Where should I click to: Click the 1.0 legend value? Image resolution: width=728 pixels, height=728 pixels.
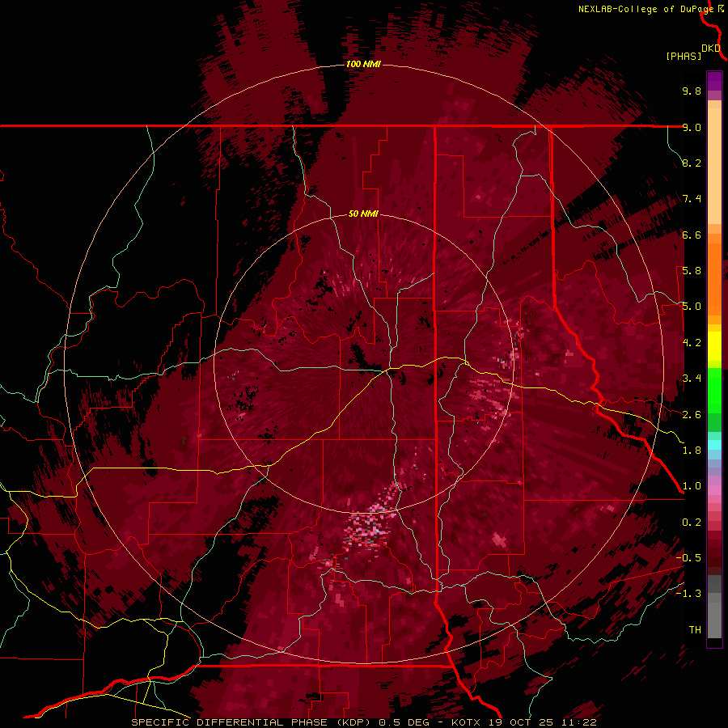(692, 486)
